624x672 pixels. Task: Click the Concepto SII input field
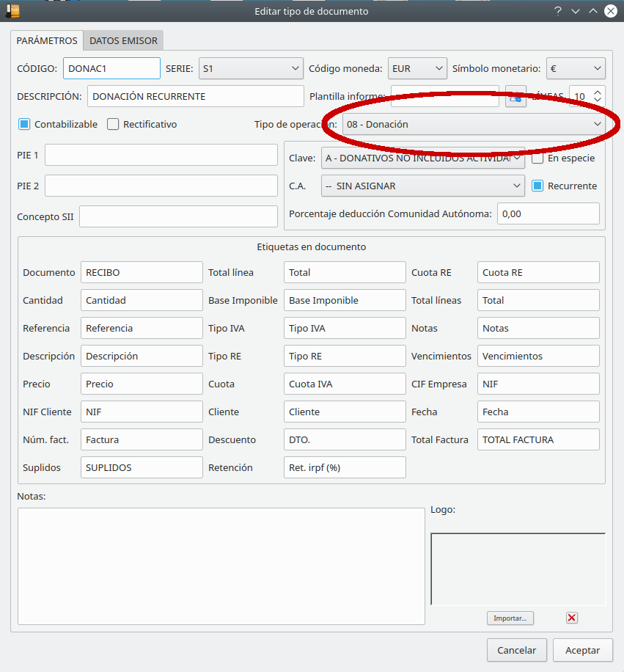[x=178, y=217]
